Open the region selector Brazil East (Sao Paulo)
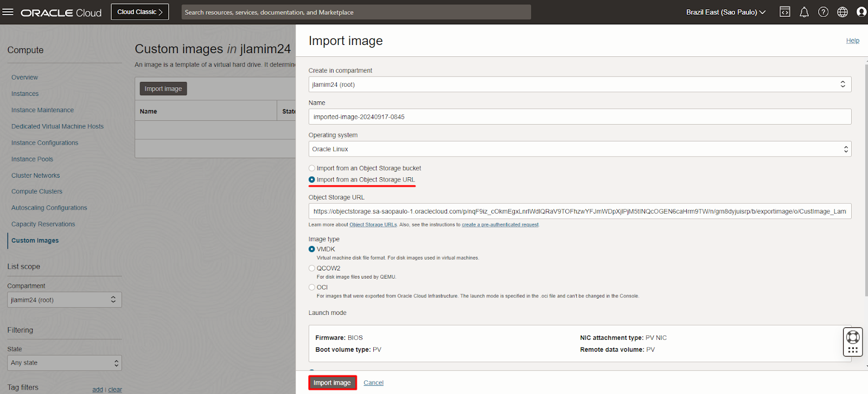Image resolution: width=868 pixels, height=394 pixels. pos(726,12)
